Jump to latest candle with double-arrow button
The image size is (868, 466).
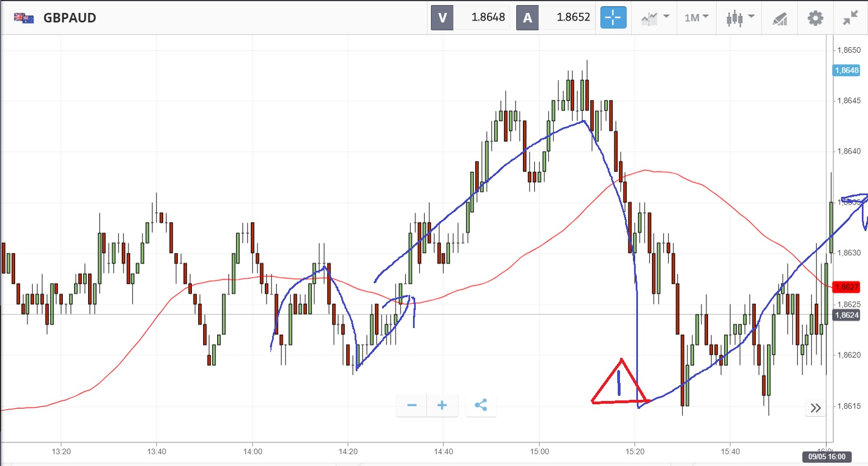pyautogui.click(x=816, y=408)
